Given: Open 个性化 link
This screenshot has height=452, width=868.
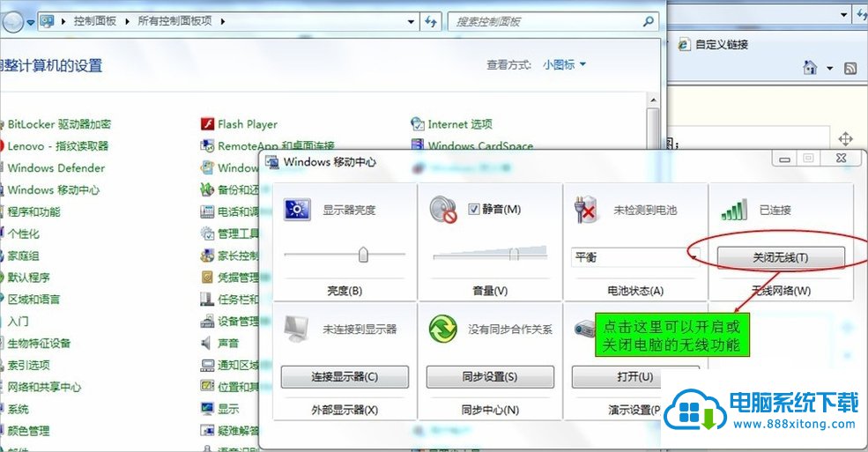Looking at the screenshot, I should [23, 233].
